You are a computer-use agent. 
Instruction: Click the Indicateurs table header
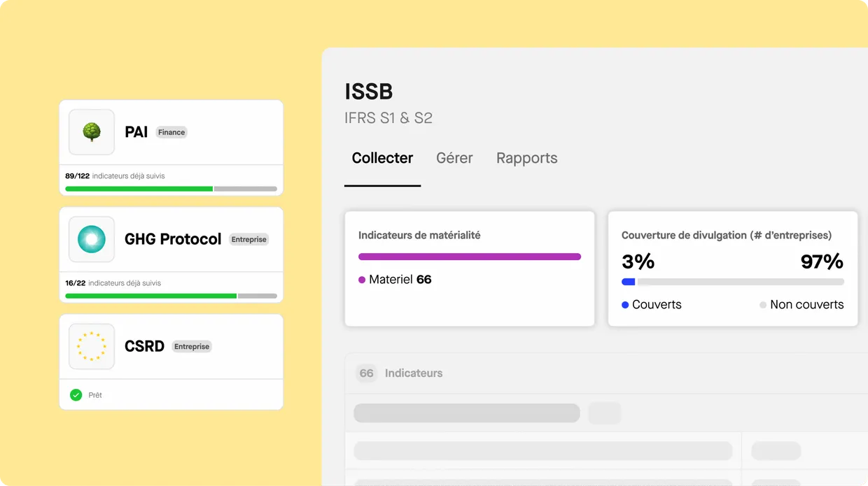click(x=414, y=373)
